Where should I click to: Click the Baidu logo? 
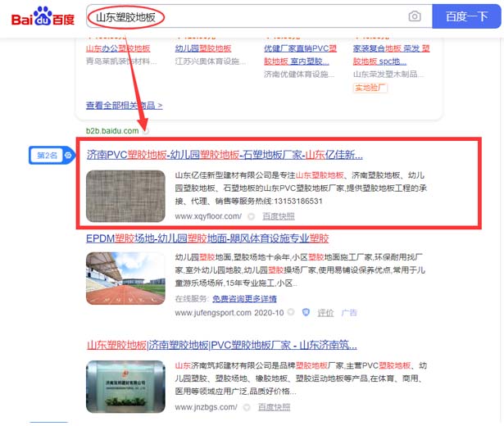click(x=43, y=17)
